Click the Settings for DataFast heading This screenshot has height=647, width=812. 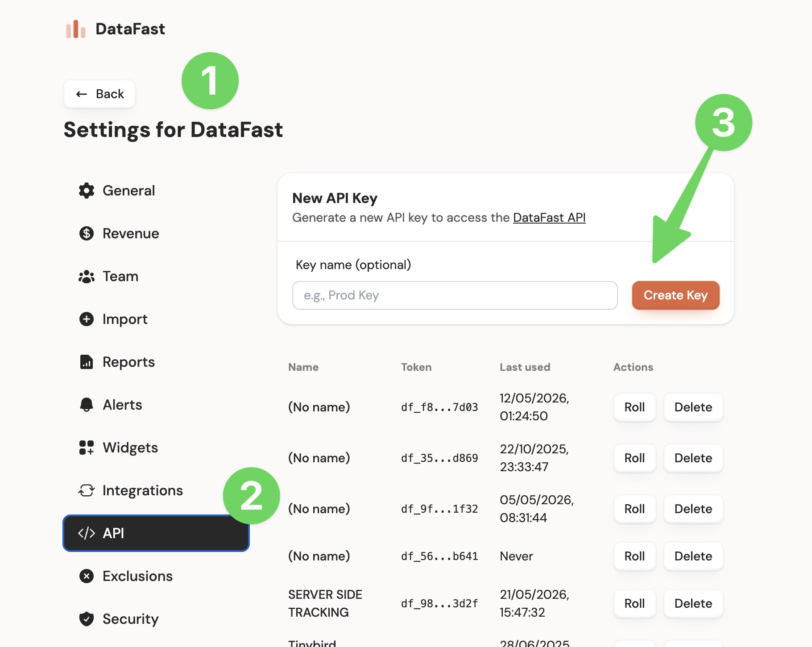(x=173, y=130)
